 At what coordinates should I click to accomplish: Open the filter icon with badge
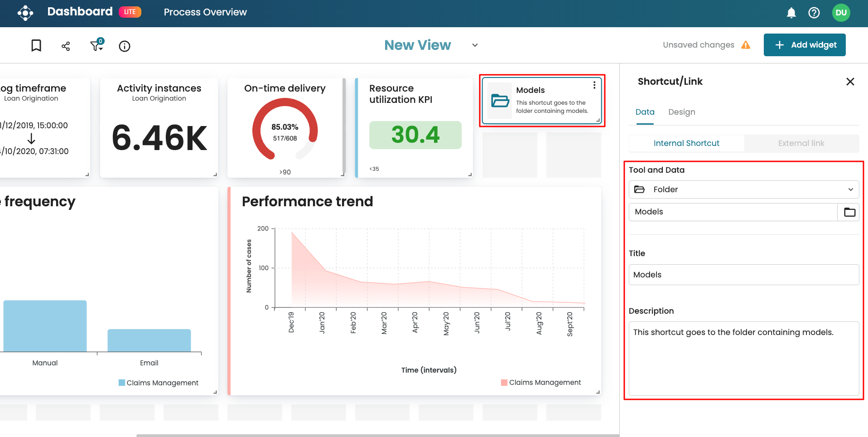pyautogui.click(x=96, y=45)
